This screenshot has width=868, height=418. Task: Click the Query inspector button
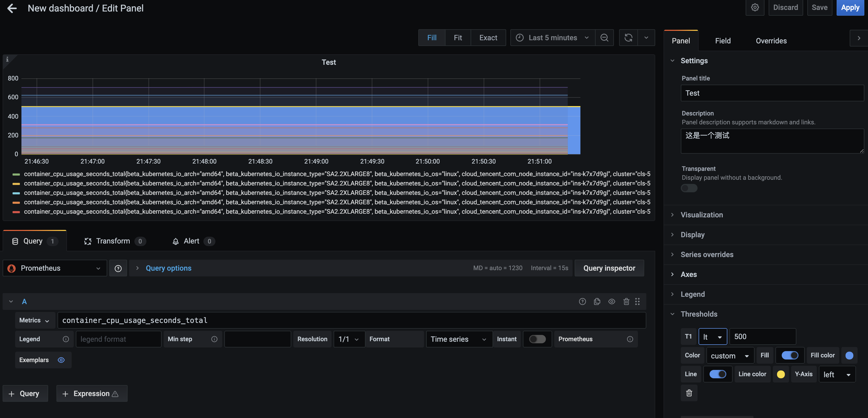coord(609,268)
